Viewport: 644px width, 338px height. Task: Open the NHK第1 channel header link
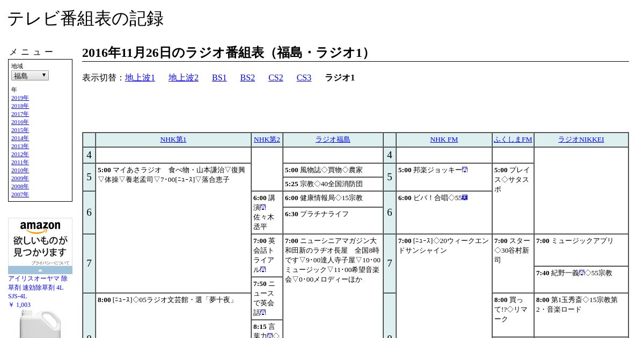pos(173,139)
